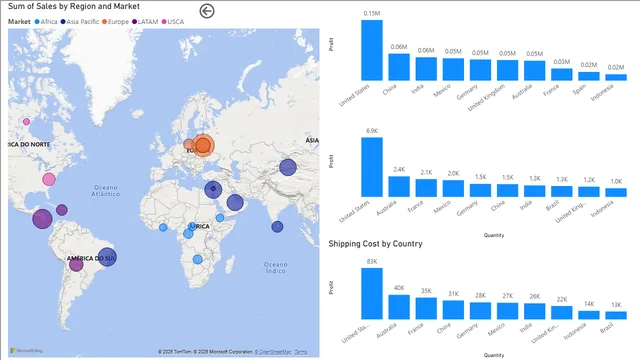Select the Brazil bar in the middle chart
This screenshot has height=360, width=640.
pos(562,191)
